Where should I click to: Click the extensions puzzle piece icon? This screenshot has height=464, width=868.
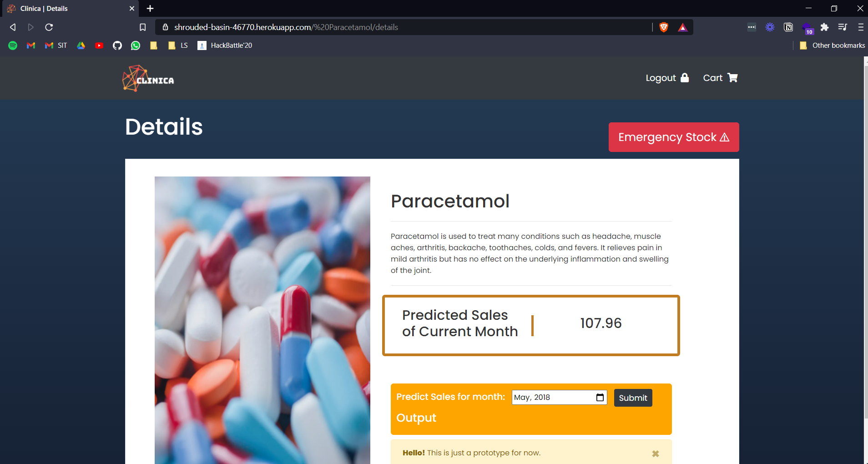[824, 27]
